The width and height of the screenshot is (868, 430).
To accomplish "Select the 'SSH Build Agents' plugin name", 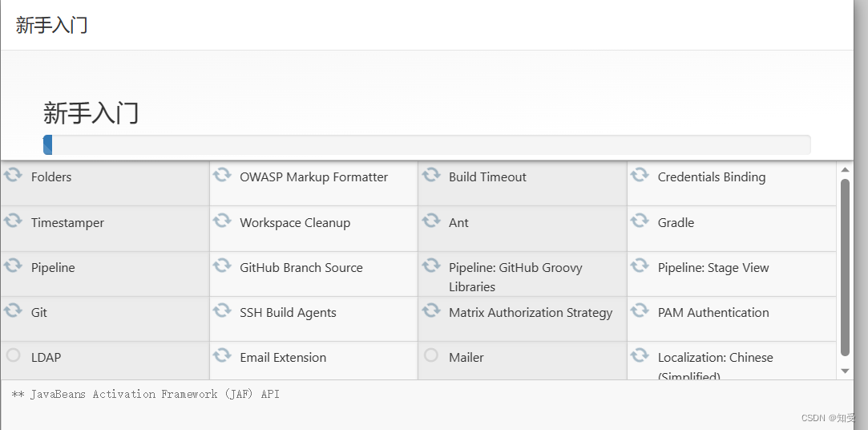I will coord(288,313).
